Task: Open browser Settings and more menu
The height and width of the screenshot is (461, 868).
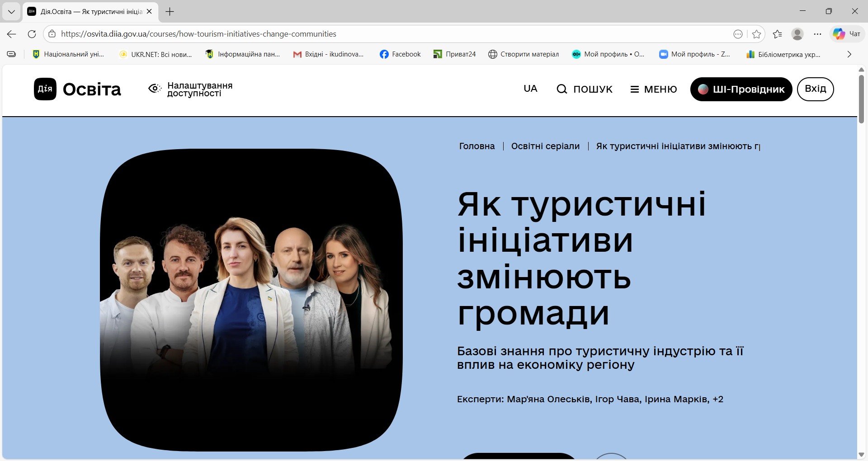Action: [818, 34]
